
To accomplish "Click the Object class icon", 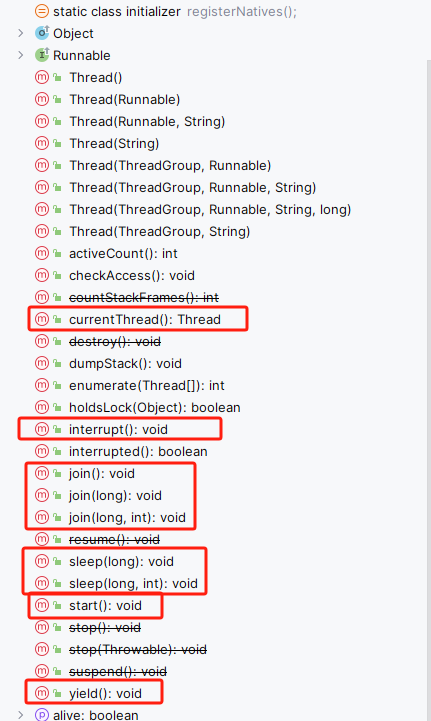I will 42,33.
